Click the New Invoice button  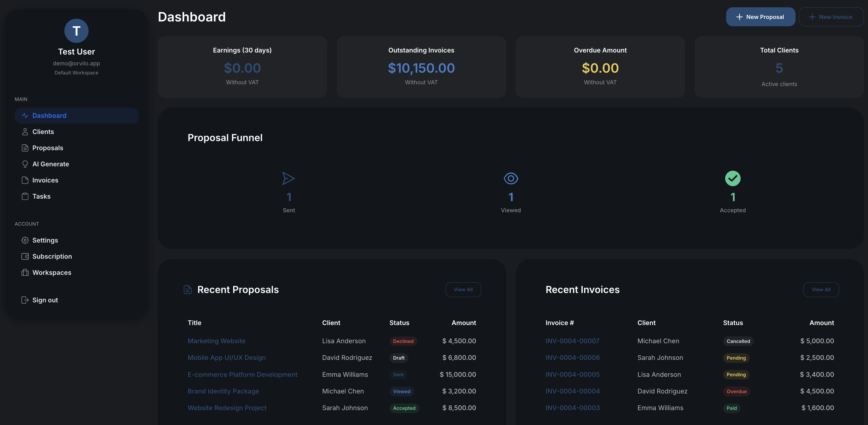click(831, 16)
